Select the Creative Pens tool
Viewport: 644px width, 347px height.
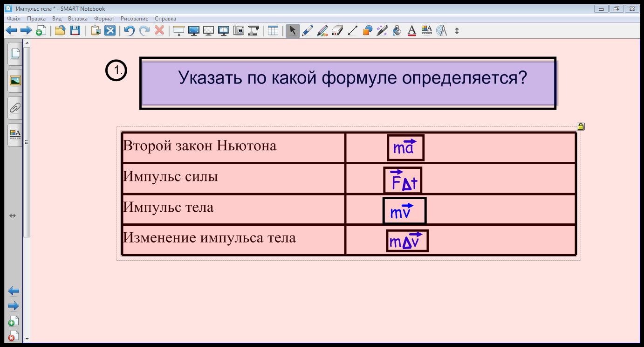point(322,31)
